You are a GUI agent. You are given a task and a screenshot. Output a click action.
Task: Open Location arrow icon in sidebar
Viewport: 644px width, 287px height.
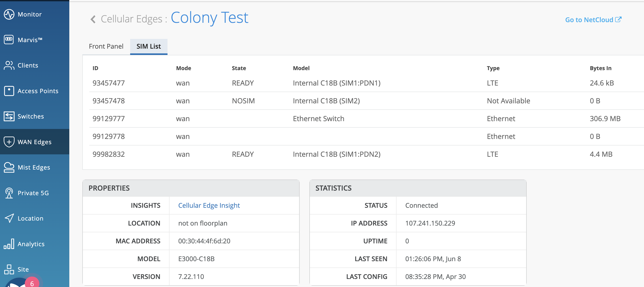click(9, 218)
